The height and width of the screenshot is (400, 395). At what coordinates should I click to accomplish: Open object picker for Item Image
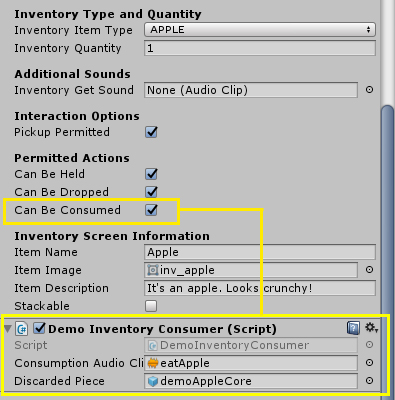click(369, 270)
